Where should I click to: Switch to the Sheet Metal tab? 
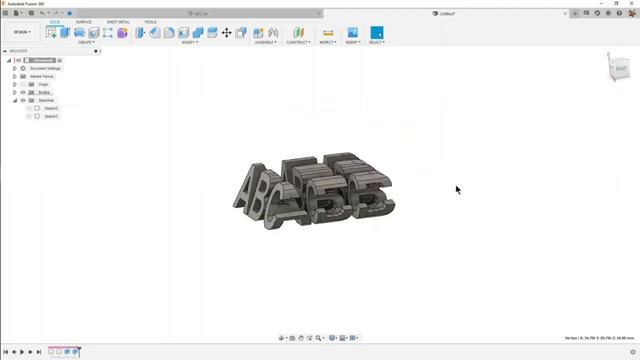click(x=118, y=22)
